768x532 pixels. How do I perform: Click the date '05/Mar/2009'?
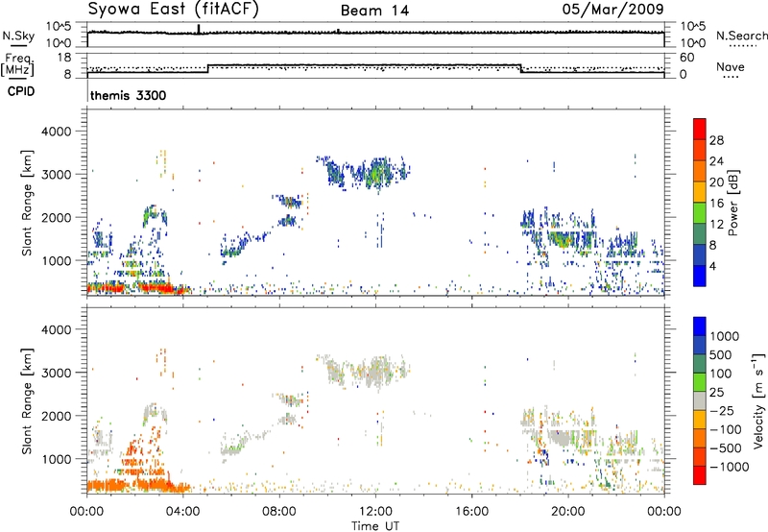[612, 9]
